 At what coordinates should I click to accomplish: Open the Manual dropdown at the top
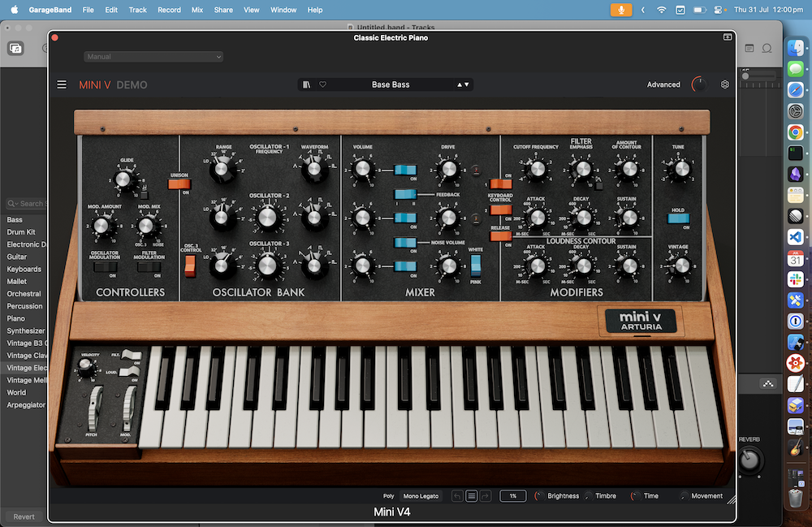[x=153, y=57]
